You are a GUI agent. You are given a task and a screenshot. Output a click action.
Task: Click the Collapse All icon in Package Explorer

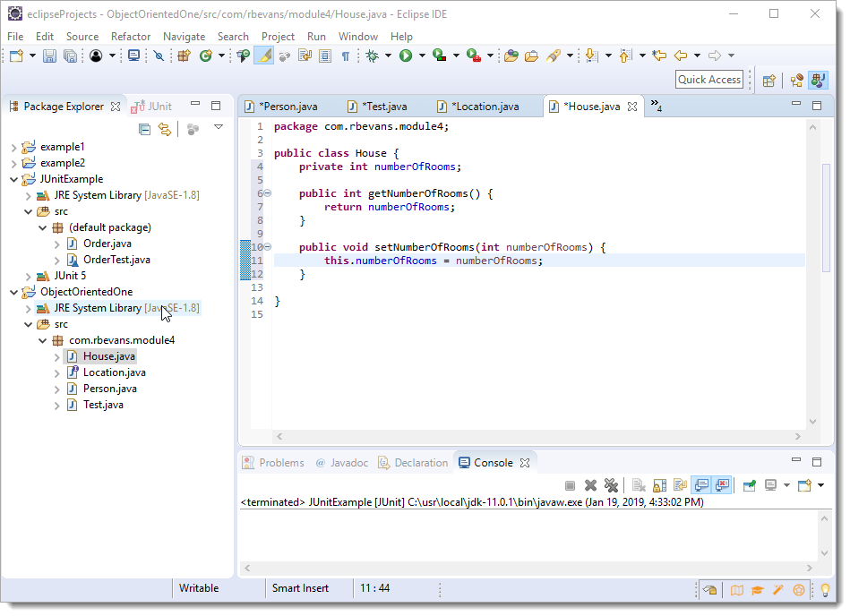[x=144, y=130]
